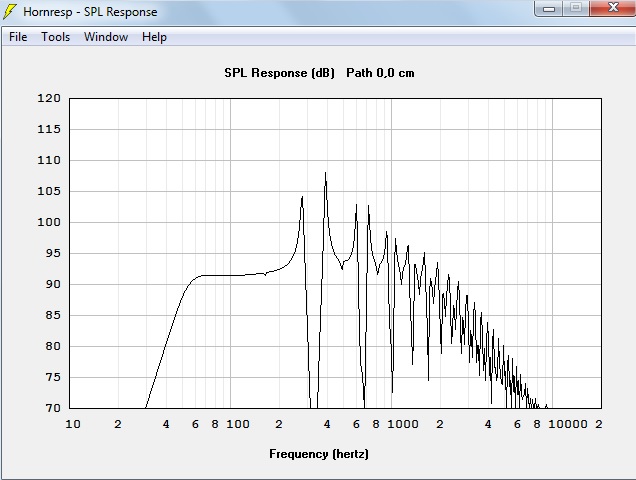
Task: Click the 105 dB axis value
Action: pyautogui.click(x=49, y=191)
